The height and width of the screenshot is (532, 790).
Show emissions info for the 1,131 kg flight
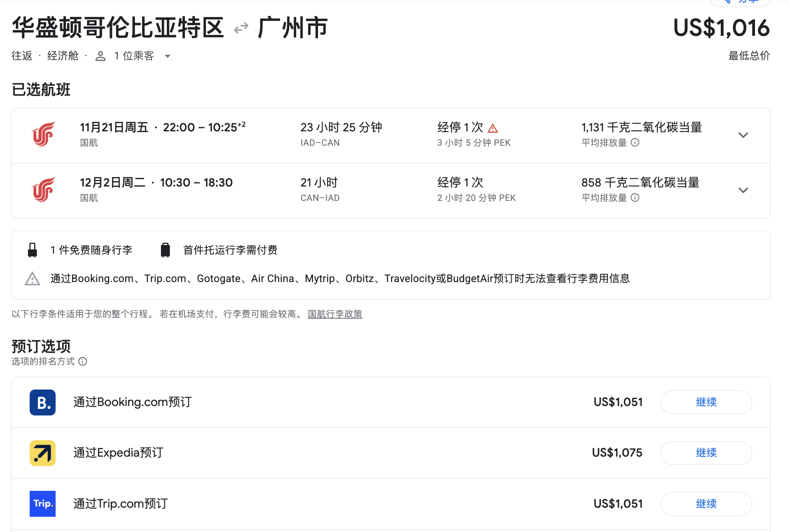635,142
